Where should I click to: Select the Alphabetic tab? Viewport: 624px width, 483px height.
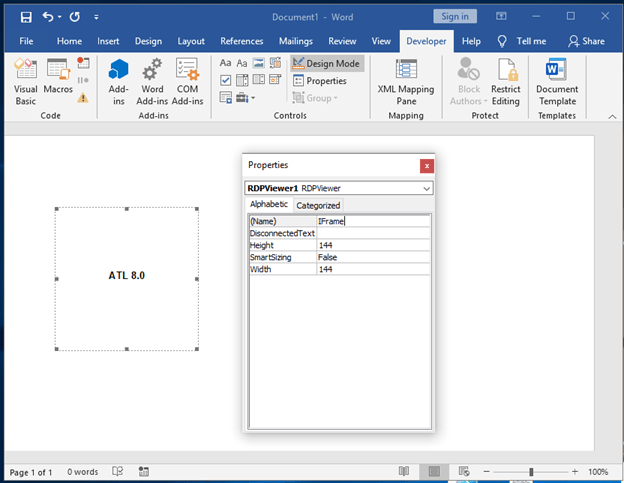tap(269, 204)
